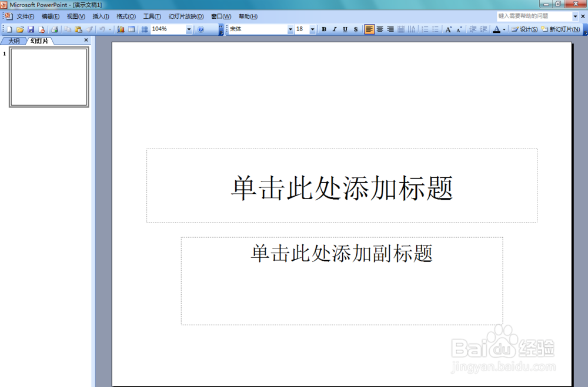Image resolution: width=588 pixels, height=387 pixels.
Task: Toggle the grid display icon
Action: [x=144, y=29]
